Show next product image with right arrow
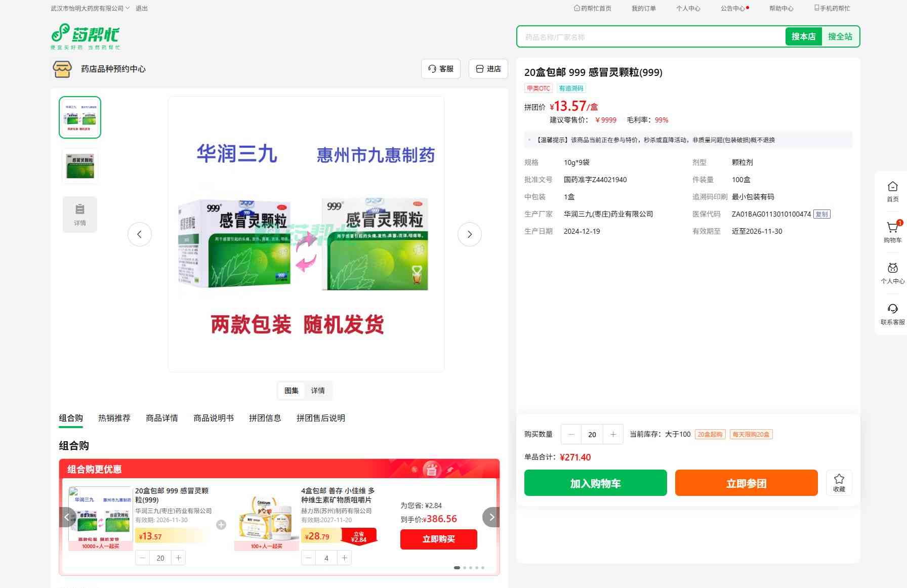 point(469,234)
